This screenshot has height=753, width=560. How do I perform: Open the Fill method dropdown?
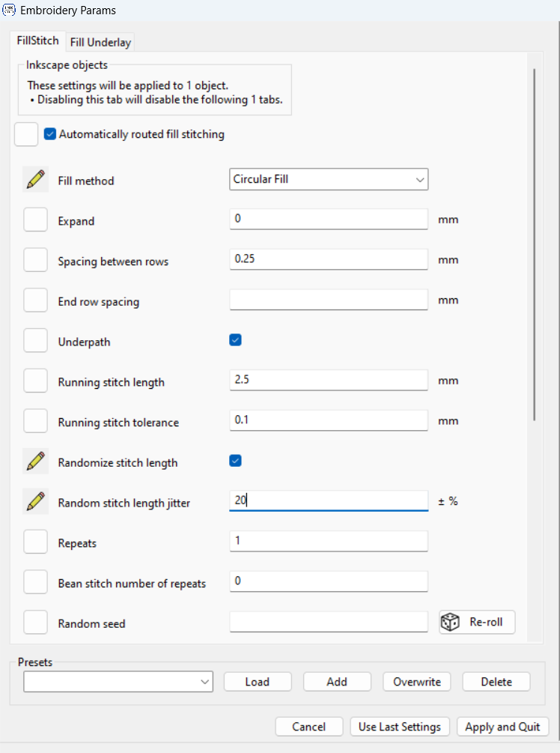(x=329, y=180)
